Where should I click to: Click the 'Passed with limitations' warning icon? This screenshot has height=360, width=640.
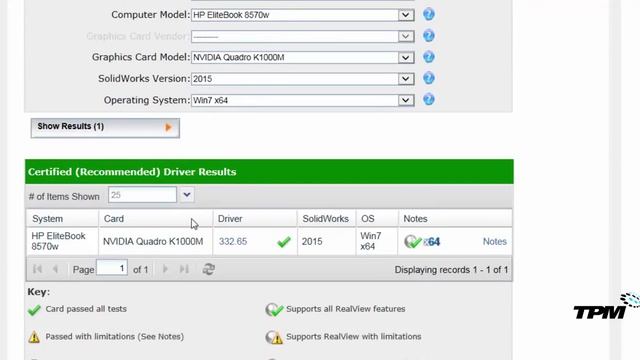coord(34,337)
